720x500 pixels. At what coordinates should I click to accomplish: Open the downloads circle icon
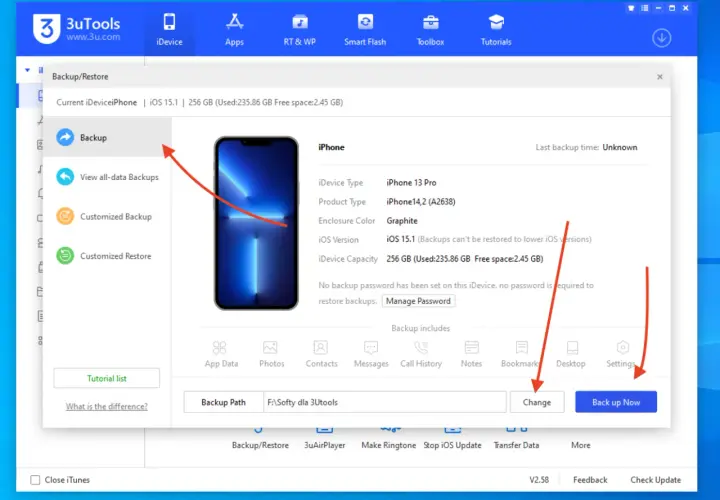[661, 38]
